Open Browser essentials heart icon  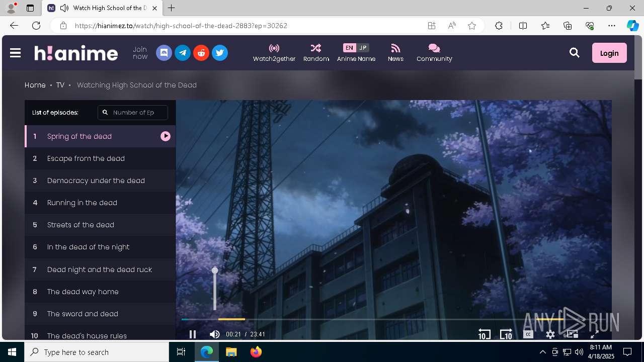coord(590,26)
